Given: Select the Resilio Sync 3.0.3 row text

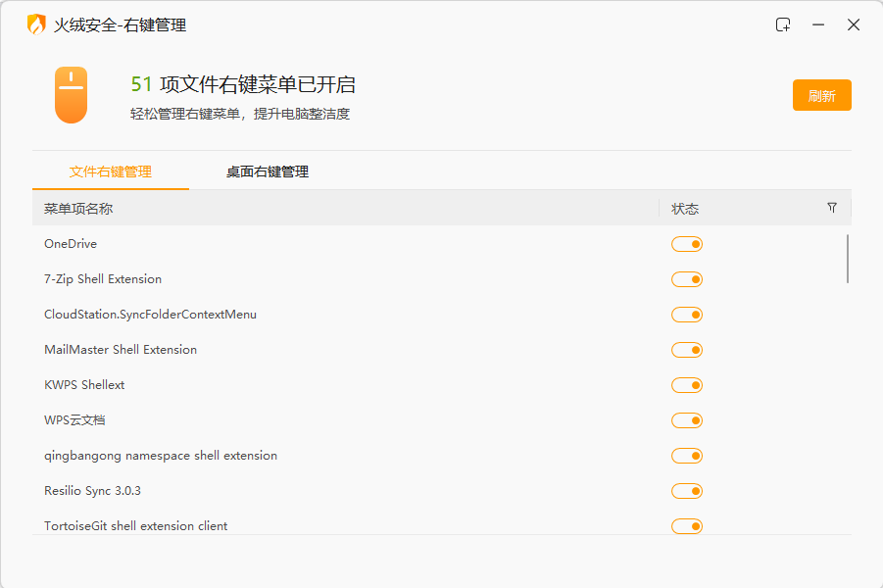Looking at the screenshot, I should pyautogui.click(x=92, y=491).
